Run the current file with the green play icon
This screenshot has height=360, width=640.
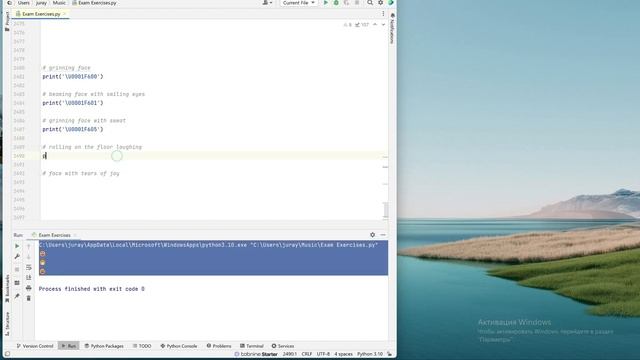(x=326, y=3)
